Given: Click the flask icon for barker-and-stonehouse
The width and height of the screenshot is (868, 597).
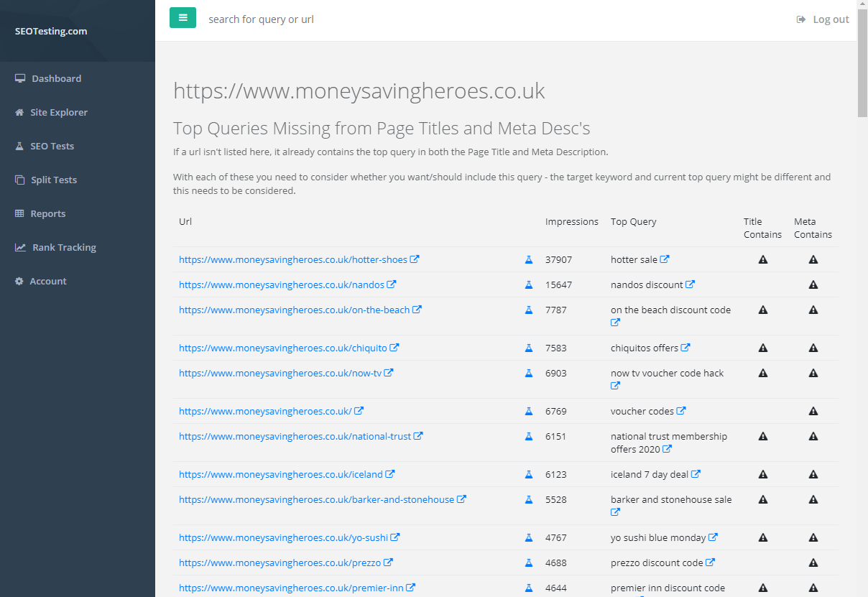Looking at the screenshot, I should [529, 499].
